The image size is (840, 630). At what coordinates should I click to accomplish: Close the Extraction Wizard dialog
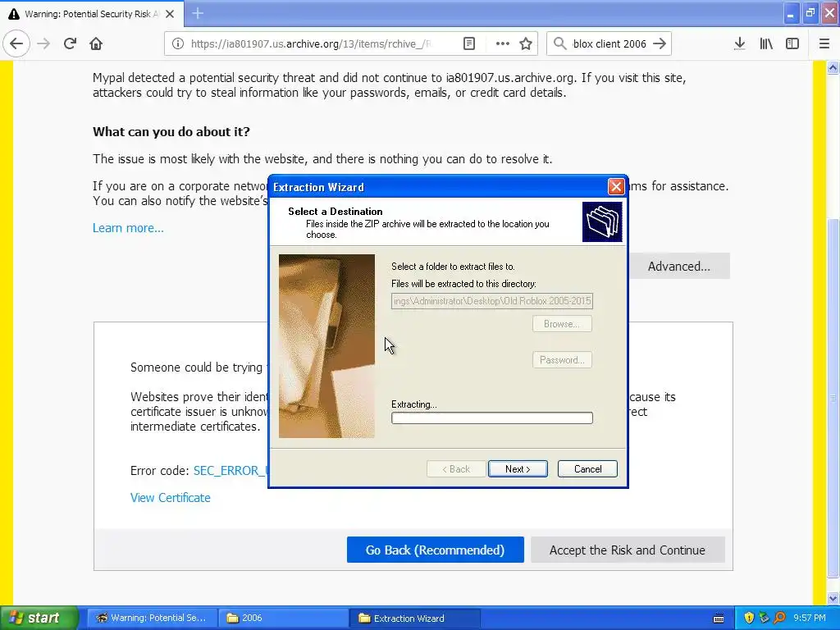pos(615,186)
